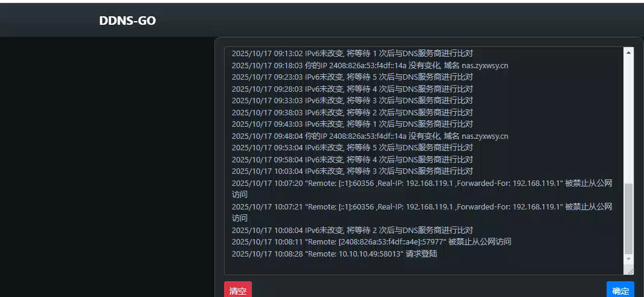Click the log scrollbar thumb

click(628, 219)
